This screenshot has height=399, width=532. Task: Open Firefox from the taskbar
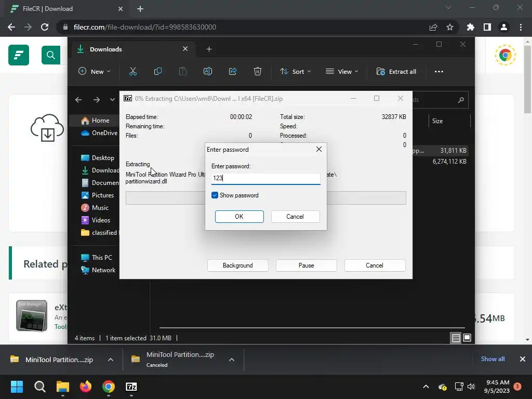tap(86, 387)
